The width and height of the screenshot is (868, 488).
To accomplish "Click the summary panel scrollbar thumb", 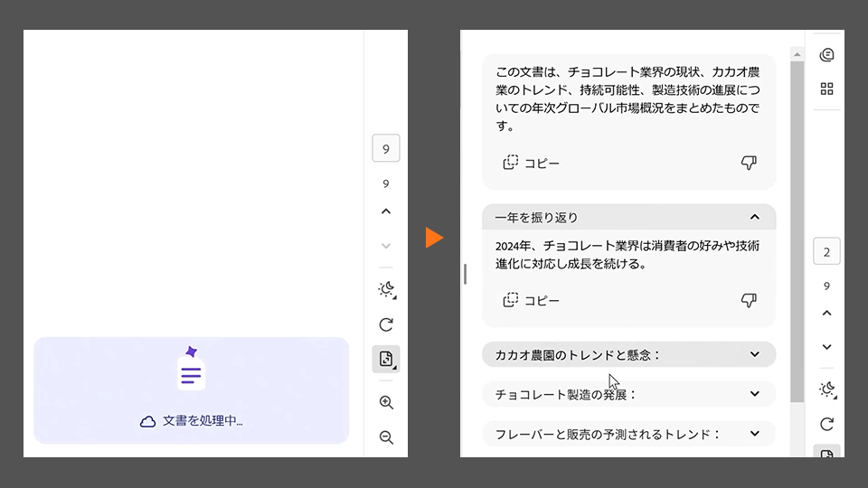I will coord(797,226).
